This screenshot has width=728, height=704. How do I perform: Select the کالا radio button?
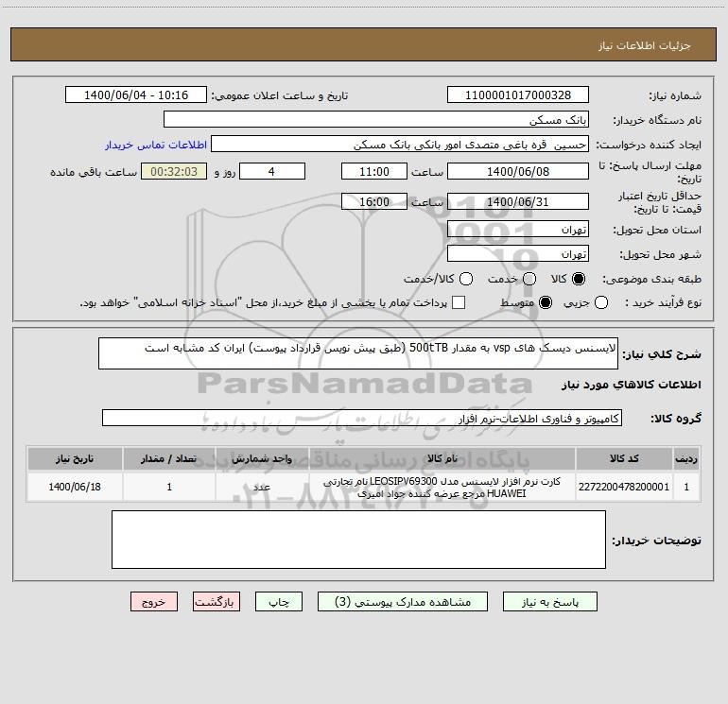579,279
